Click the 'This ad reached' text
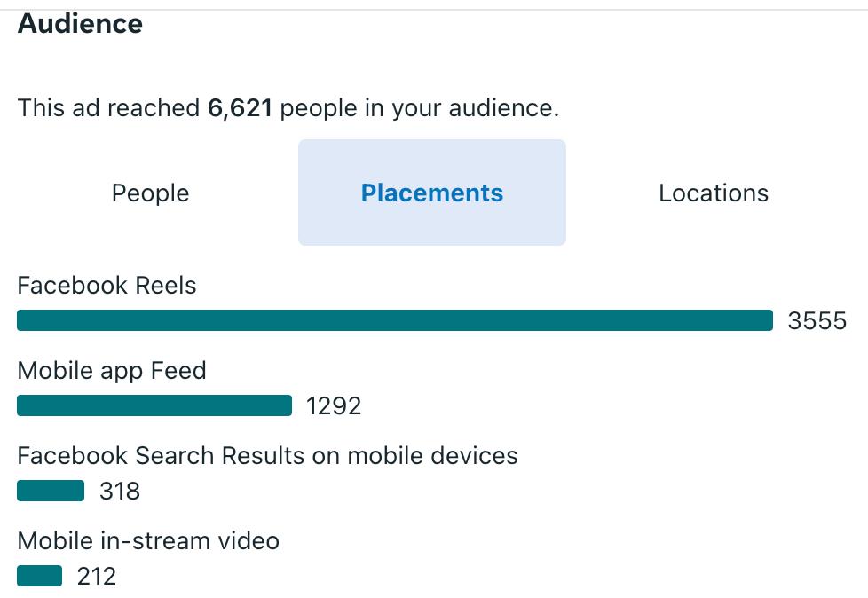The height and width of the screenshot is (598, 868). coord(108,108)
